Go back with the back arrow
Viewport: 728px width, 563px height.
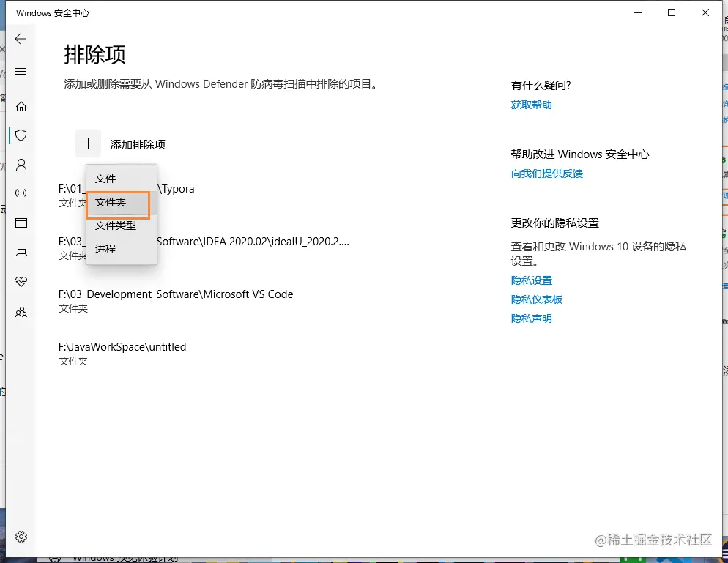click(x=21, y=39)
